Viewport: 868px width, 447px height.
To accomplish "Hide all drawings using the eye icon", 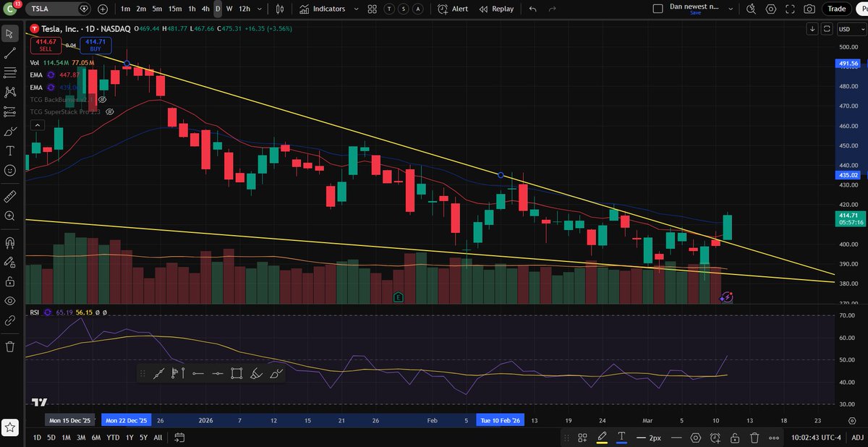I will point(10,301).
